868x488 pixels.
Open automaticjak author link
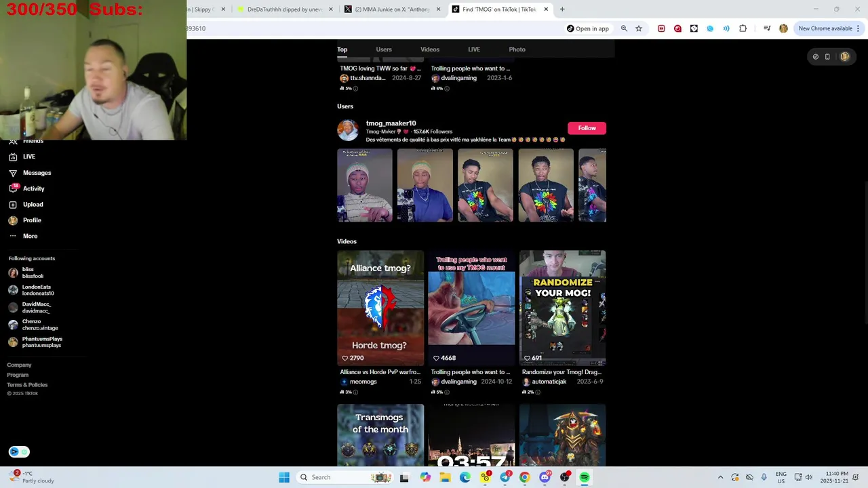[x=549, y=382]
